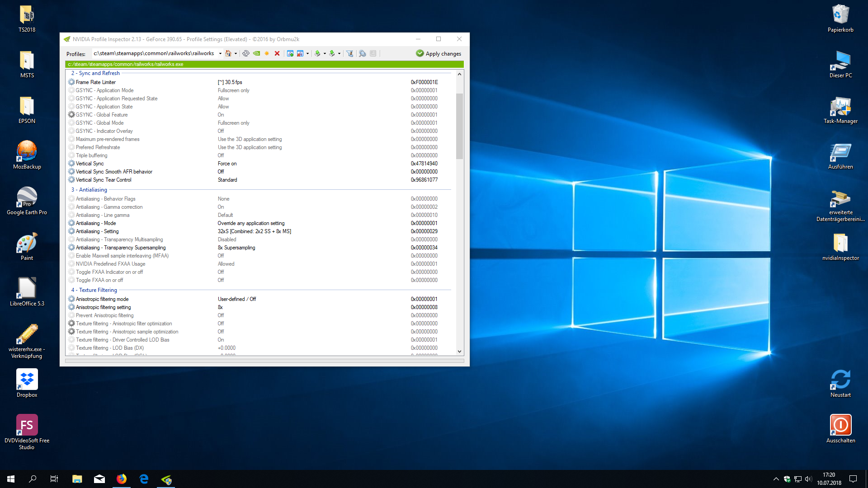Open the import profiles dropdown arrow
This screenshot has height=488, width=868.
[339, 53]
